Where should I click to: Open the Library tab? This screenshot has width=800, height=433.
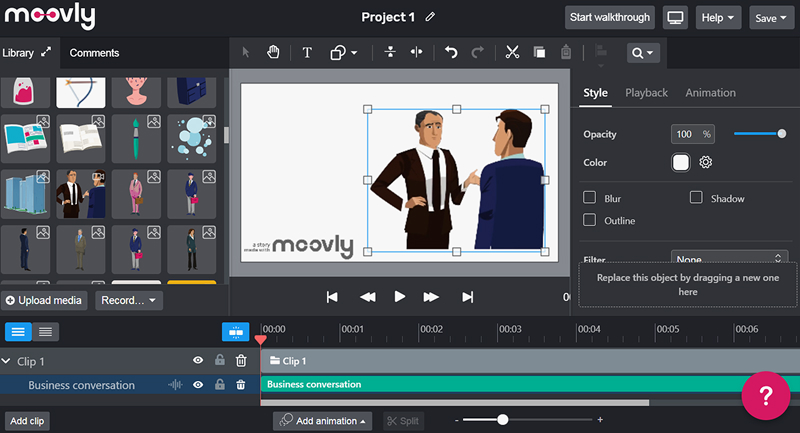click(18, 53)
